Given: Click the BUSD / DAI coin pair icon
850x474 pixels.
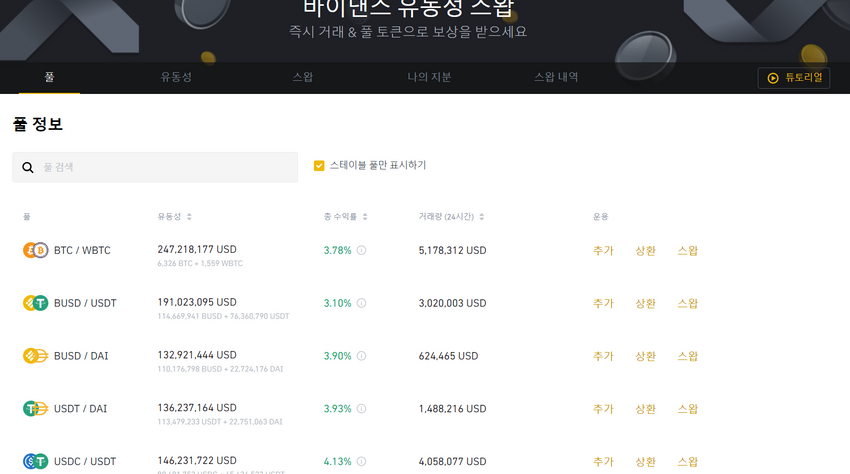Looking at the screenshot, I should 35,356.
